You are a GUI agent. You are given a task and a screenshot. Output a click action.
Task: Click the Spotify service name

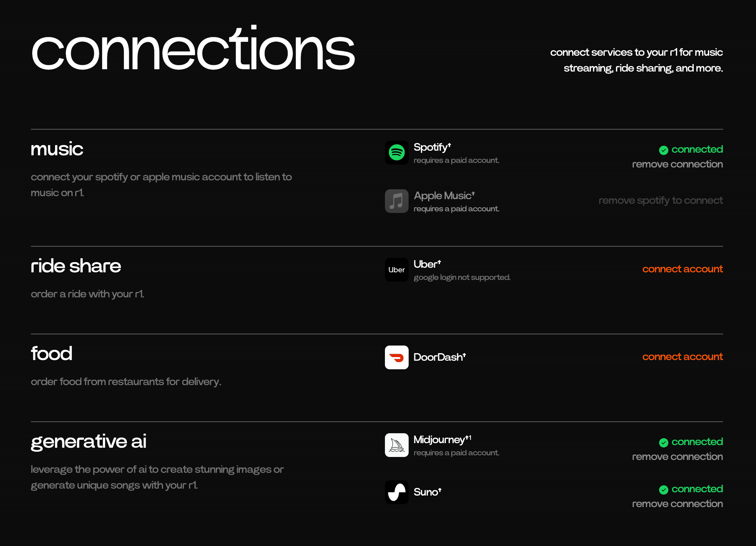[431, 147]
